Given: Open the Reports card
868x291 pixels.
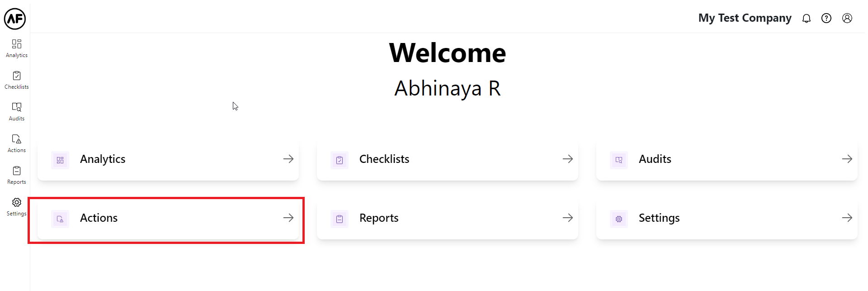Looking at the screenshot, I should coord(447,218).
